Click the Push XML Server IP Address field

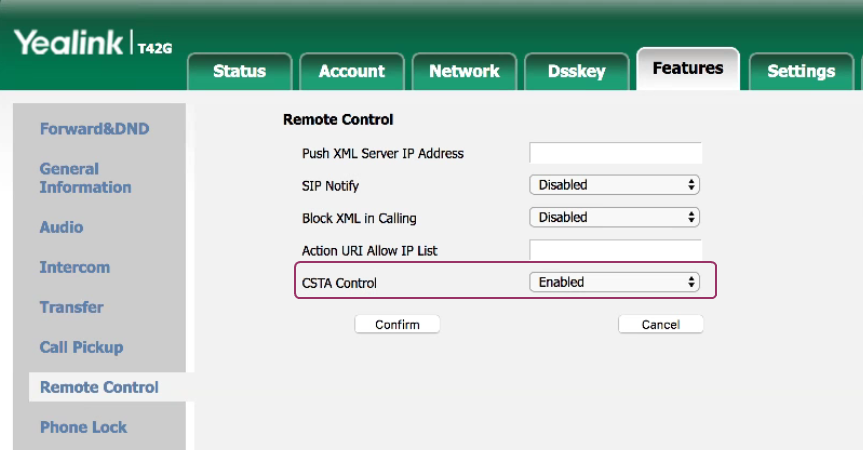615,153
